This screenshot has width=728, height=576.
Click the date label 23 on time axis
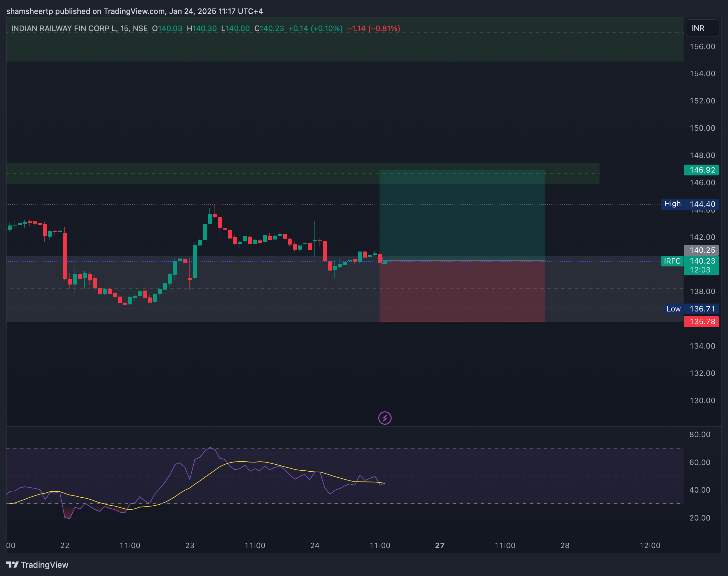(190, 546)
